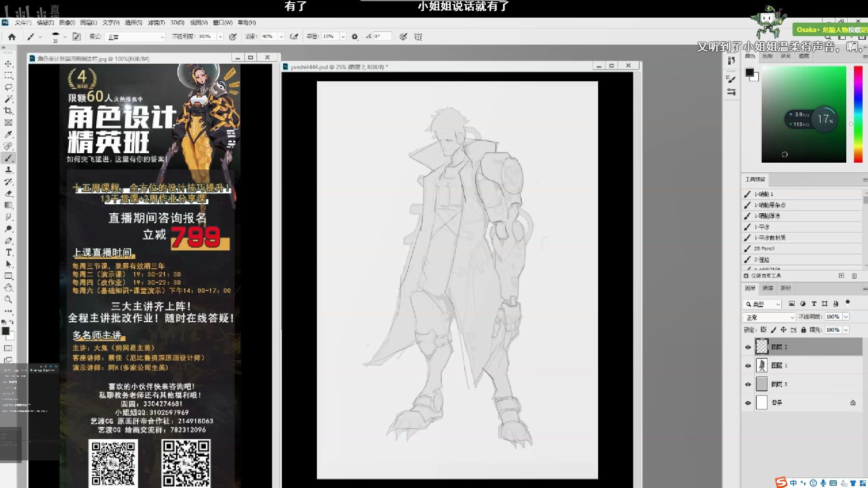Create new tool preset
The height and width of the screenshot is (488, 868).
tap(841, 276)
